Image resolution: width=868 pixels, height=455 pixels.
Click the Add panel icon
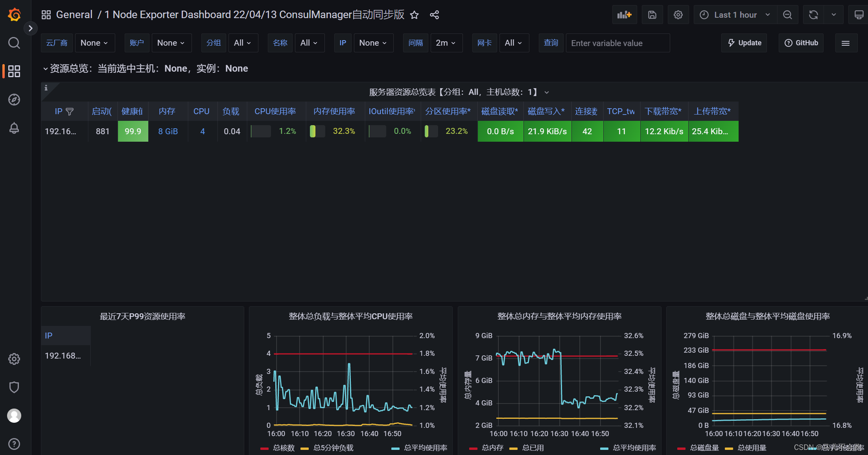click(x=624, y=15)
